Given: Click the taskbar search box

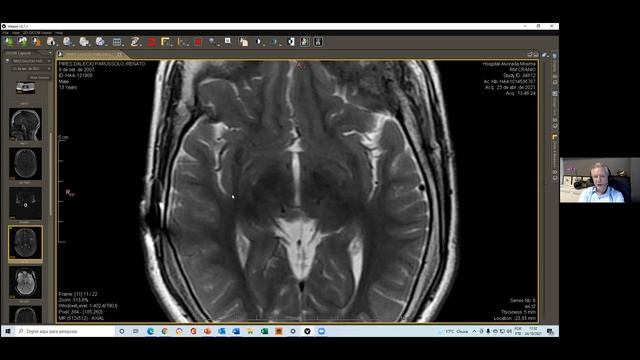Looking at the screenshot, I should 64,331.
